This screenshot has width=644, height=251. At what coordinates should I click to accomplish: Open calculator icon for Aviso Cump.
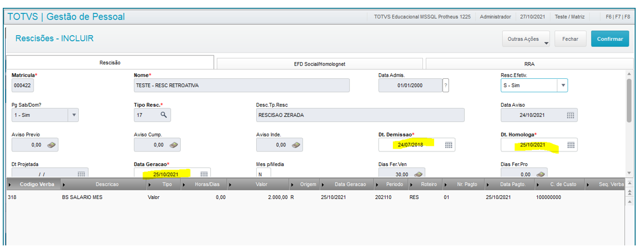pos(174,145)
